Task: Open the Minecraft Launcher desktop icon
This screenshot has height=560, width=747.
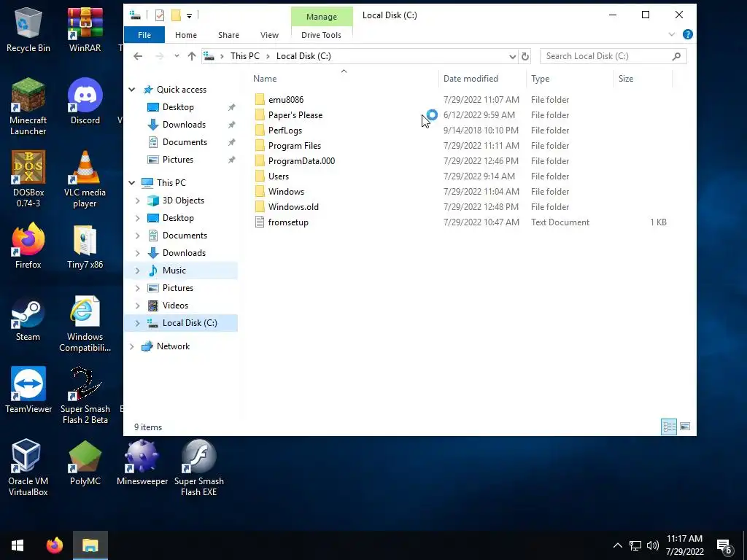Action: (x=28, y=106)
